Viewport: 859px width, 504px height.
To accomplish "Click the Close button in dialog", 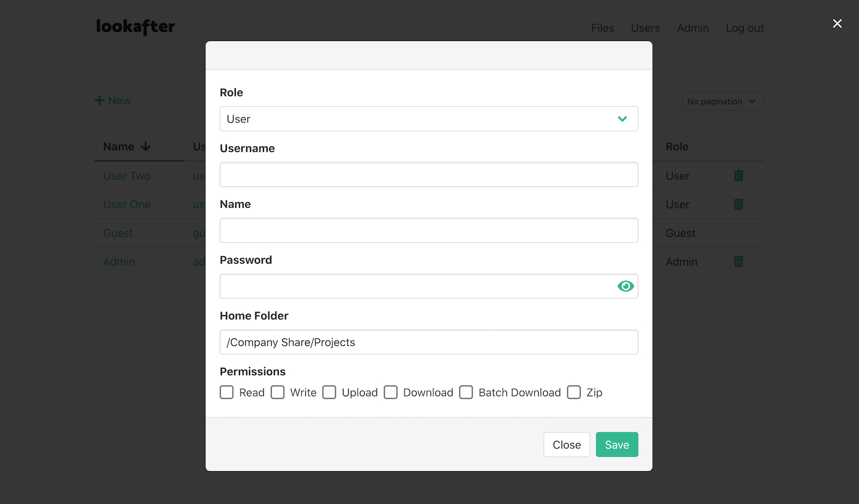I will pyautogui.click(x=566, y=445).
